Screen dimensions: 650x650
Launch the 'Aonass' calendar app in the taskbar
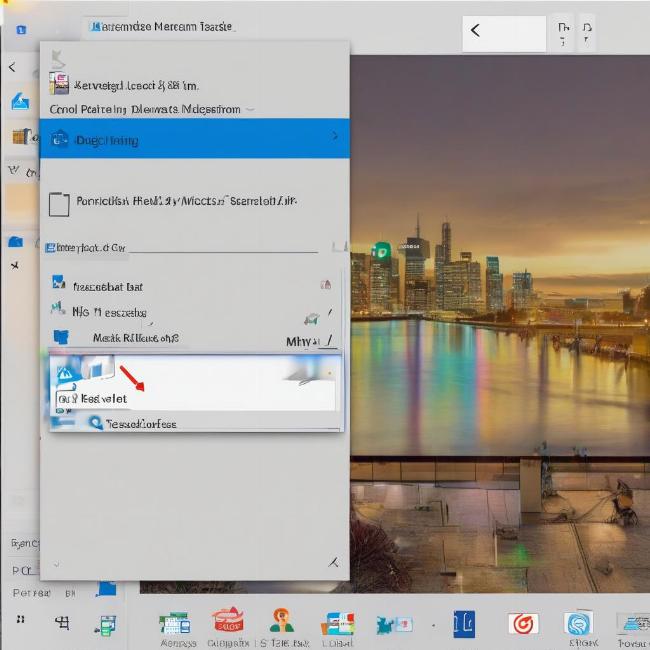pyautogui.click(x=175, y=623)
